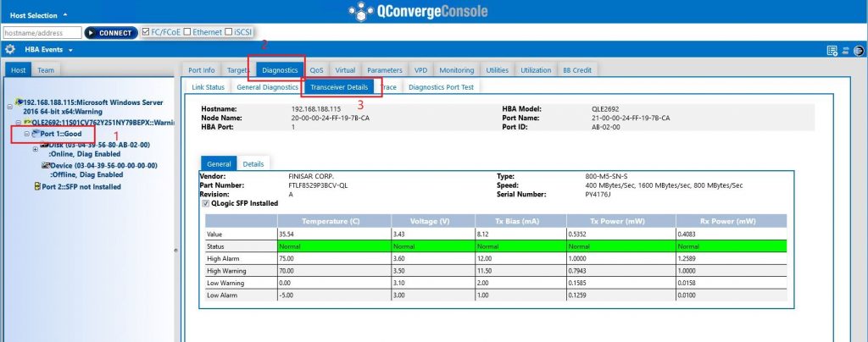Select the Transceiver Details sub-tab

coord(339,87)
